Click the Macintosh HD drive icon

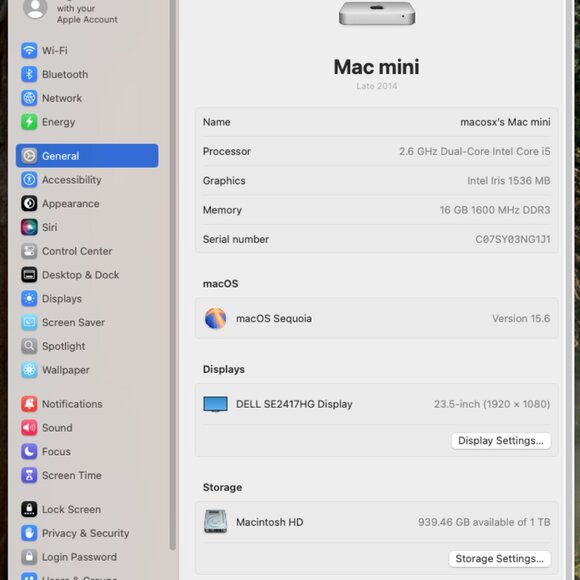(215, 522)
